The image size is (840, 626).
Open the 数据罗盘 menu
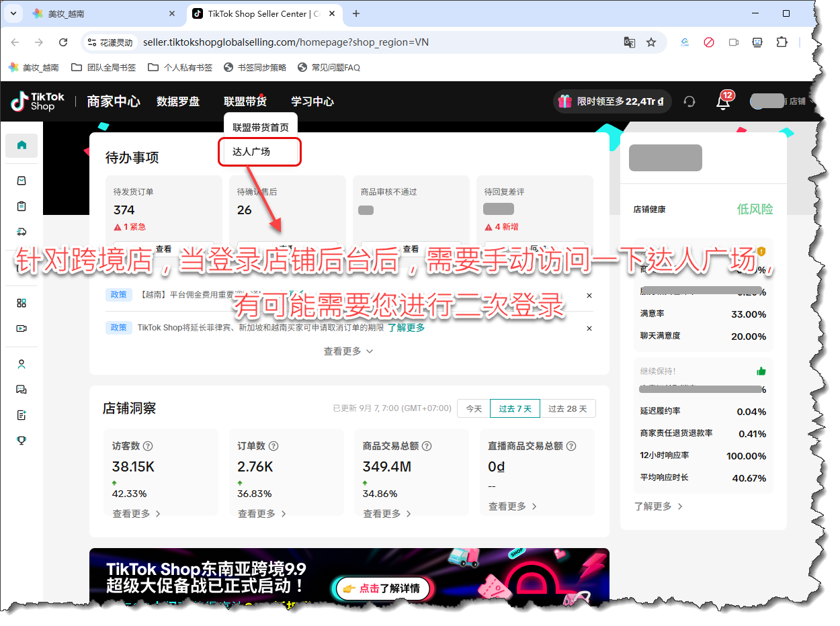[x=178, y=101]
